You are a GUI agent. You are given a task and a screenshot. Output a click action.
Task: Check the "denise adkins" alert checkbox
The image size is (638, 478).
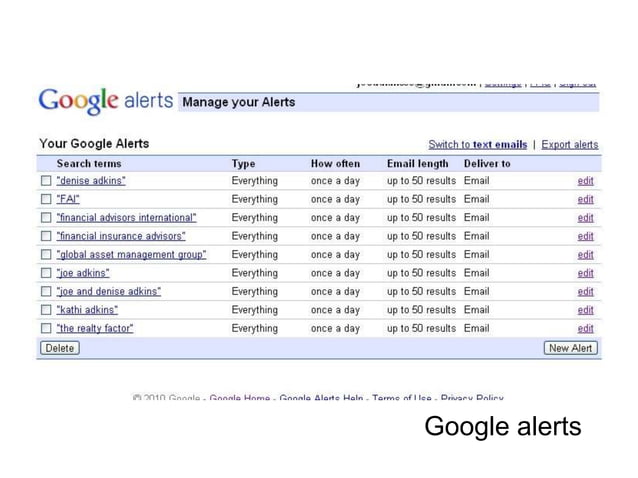46,182
